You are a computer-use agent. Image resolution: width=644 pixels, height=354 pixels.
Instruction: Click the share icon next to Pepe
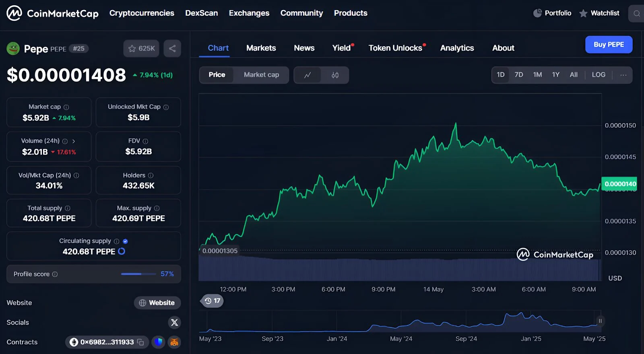[172, 49]
